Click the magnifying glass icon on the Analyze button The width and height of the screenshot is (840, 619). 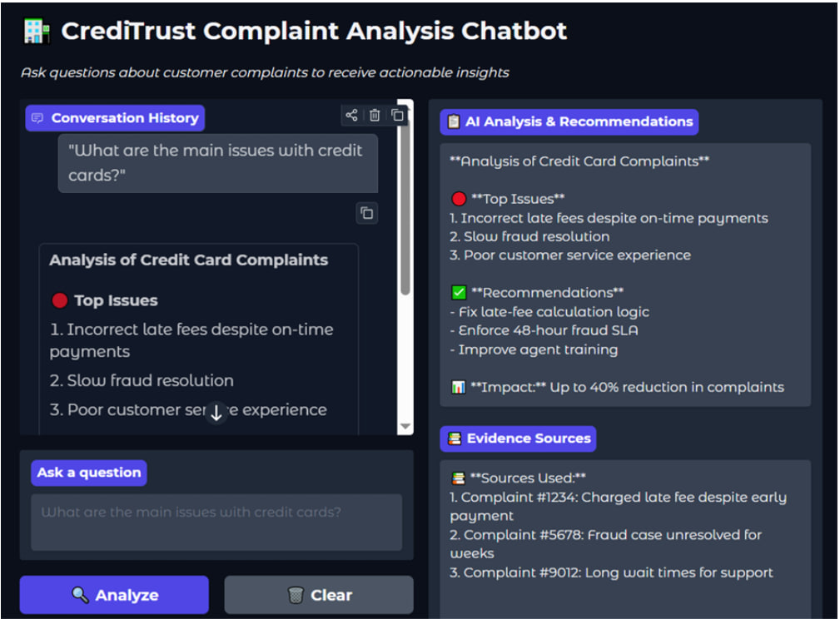pyautogui.click(x=80, y=595)
